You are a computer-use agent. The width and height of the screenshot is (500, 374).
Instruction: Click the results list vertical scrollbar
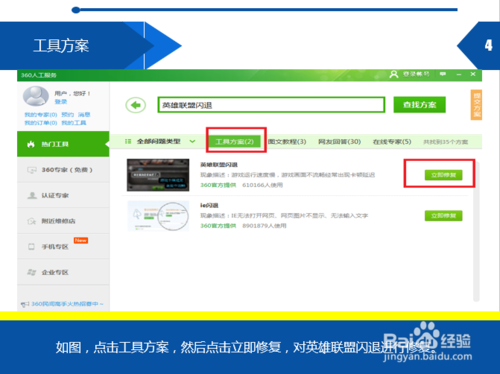[476, 232]
